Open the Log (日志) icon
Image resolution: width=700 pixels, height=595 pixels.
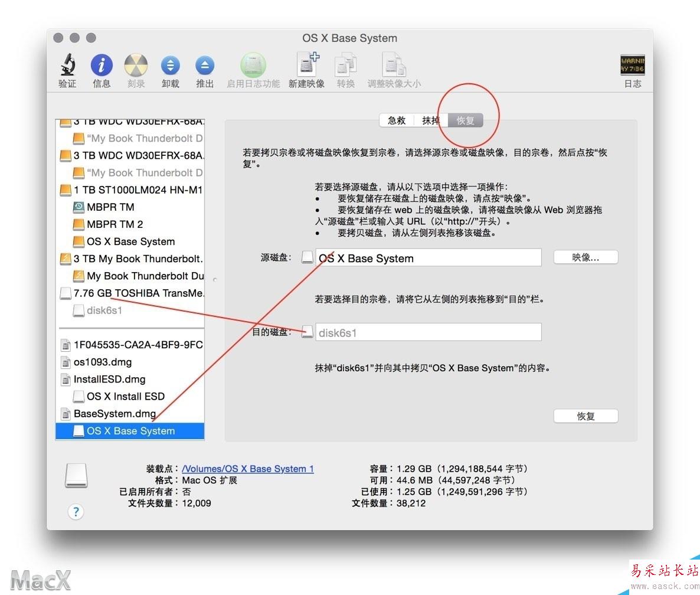[633, 65]
